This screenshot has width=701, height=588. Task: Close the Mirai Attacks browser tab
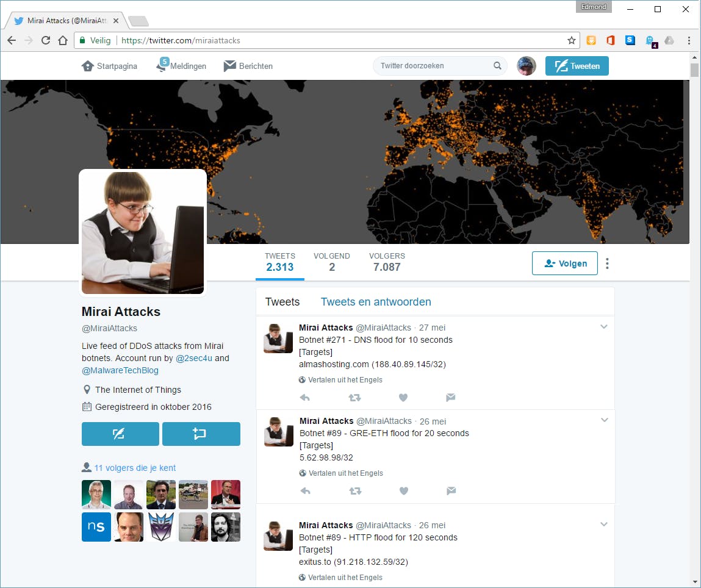pos(116,21)
